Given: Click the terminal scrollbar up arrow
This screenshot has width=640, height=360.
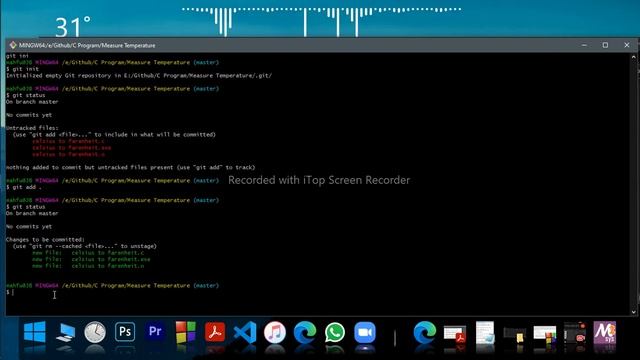Looking at the screenshot, I should (x=633, y=57).
